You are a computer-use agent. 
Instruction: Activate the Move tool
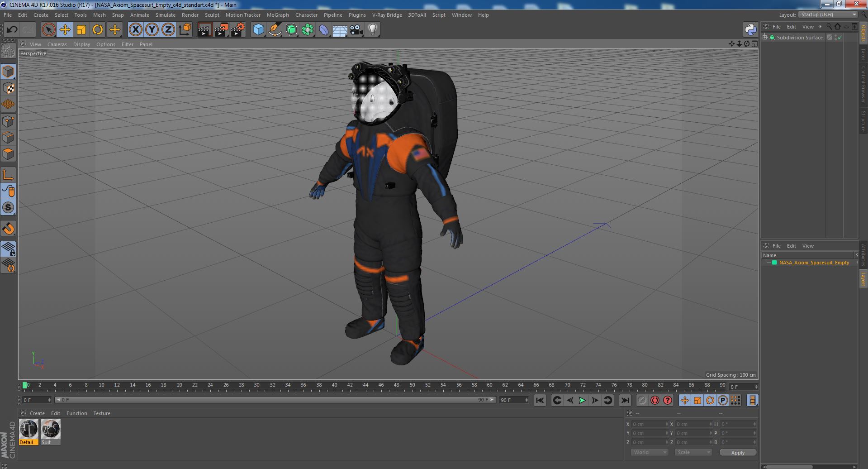coord(65,30)
